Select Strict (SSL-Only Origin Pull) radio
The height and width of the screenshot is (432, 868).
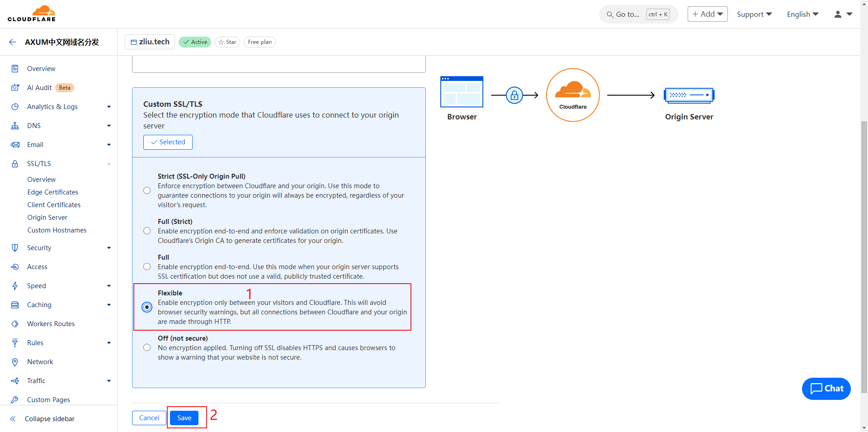pyautogui.click(x=147, y=190)
